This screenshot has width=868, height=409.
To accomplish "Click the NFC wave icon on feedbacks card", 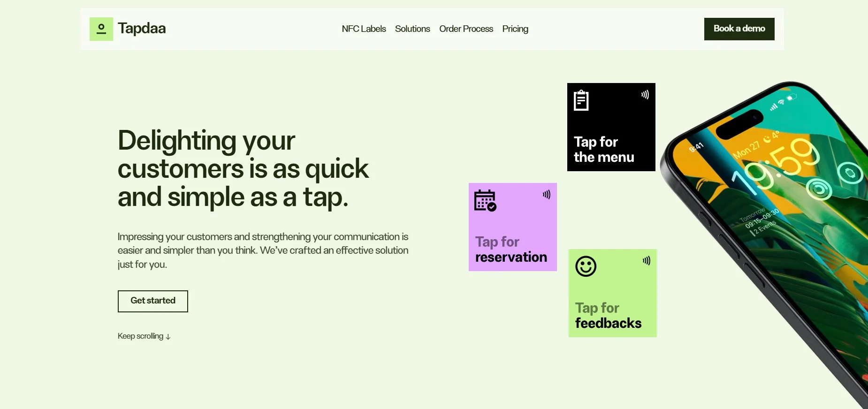I will pos(647,261).
